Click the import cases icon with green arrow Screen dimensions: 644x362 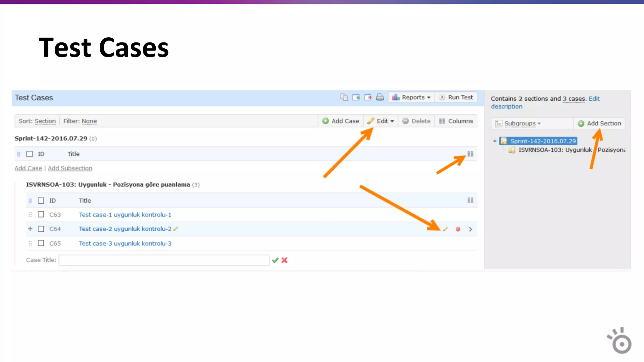356,97
